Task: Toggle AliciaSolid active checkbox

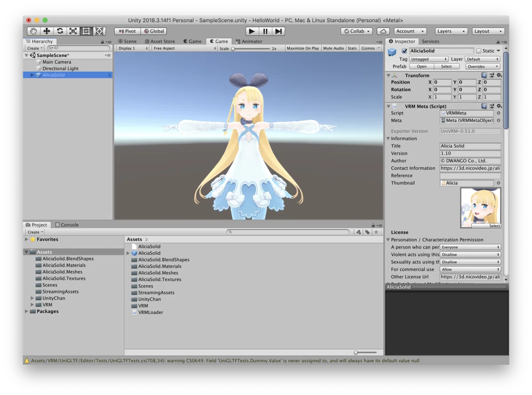Action: click(404, 51)
